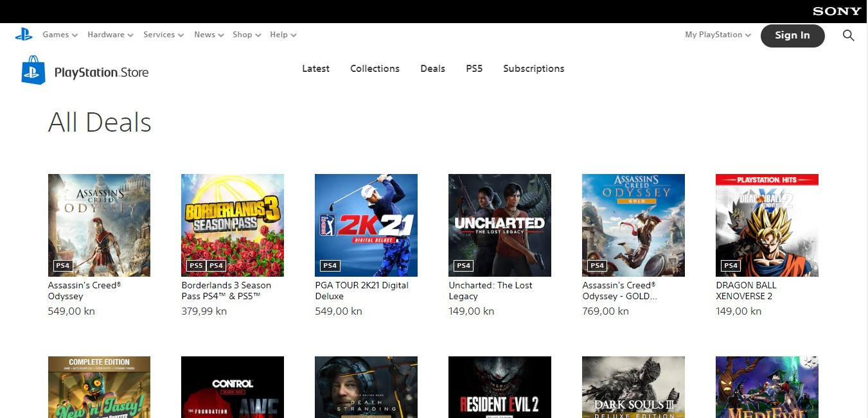Click PS4 badge on Dragon Ball Xenoverse cover
Screen dimensions: 868x418
(731, 265)
